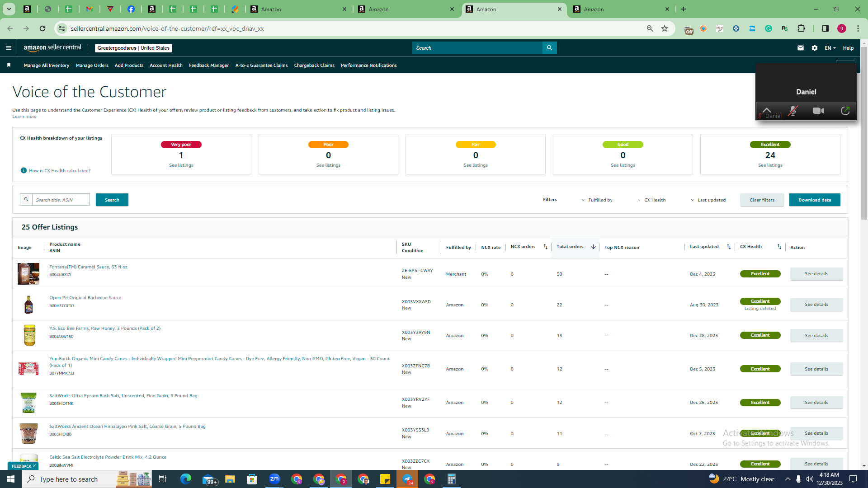Reload the current page
Viewport: 868px width, 488px height.
point(42,28)
